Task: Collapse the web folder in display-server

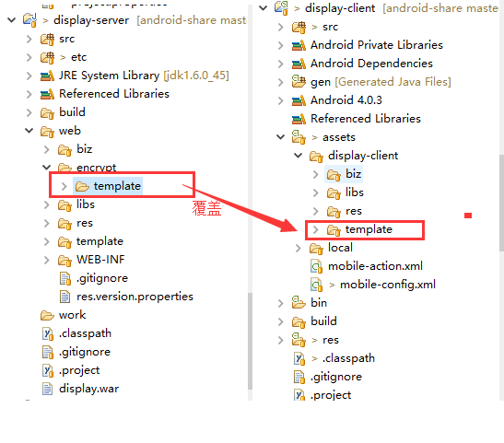Action: tap(29, 131)
